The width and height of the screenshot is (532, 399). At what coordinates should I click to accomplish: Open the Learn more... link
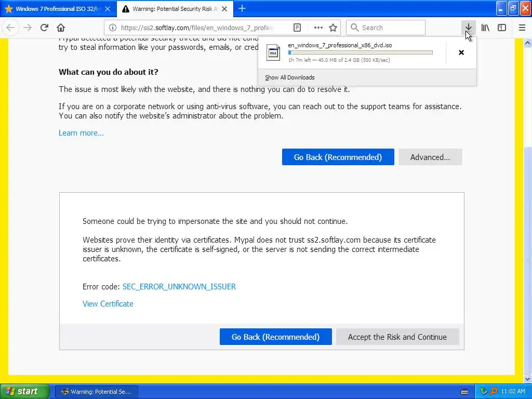click(81, 133)
